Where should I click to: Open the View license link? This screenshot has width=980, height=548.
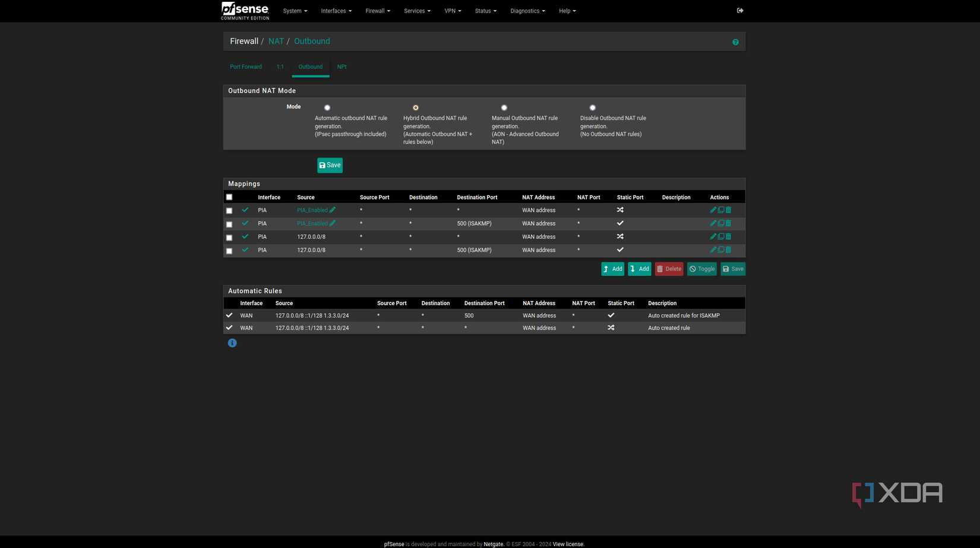[x=568, y=544]
